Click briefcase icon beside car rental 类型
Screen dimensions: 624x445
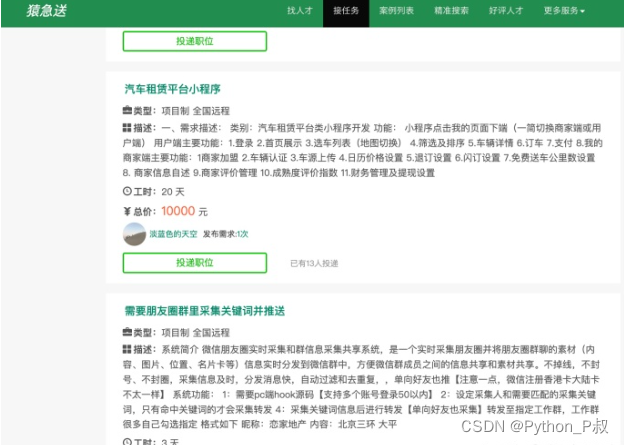point(127,110)
